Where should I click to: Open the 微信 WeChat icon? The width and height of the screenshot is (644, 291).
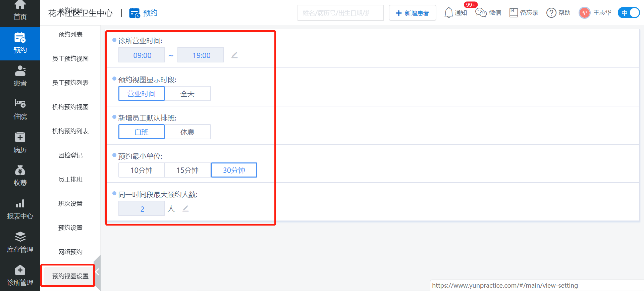(x=481, y=13)
